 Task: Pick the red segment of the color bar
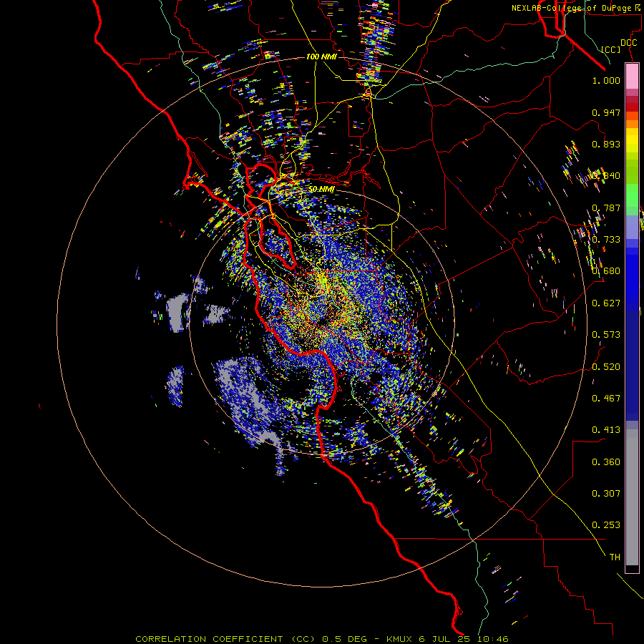pyautogui.click(x=632, y=107)
